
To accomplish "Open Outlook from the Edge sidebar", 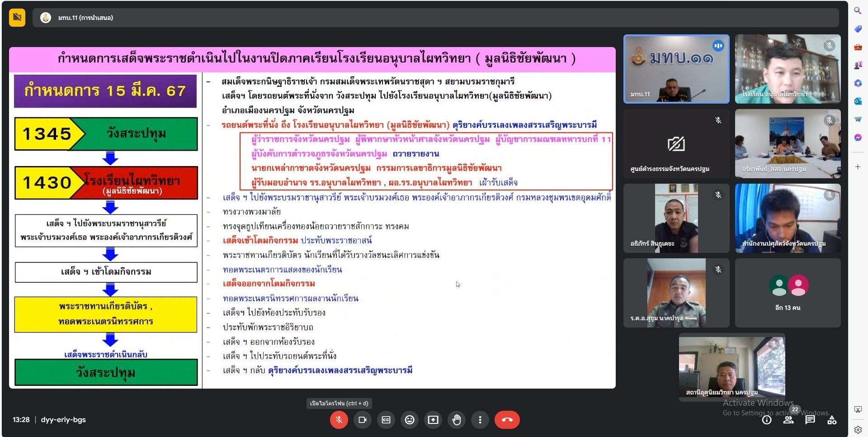I will pos(858,101).
